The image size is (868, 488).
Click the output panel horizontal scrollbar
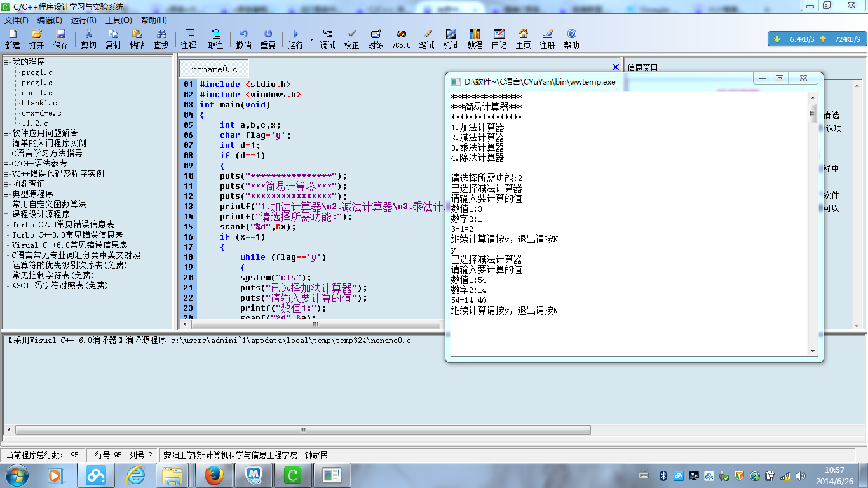click(302, 430)
